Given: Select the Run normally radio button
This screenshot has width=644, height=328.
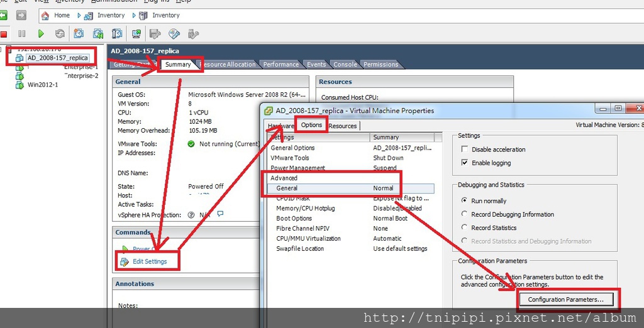Looking at the screenshot, I should (464, 200).
